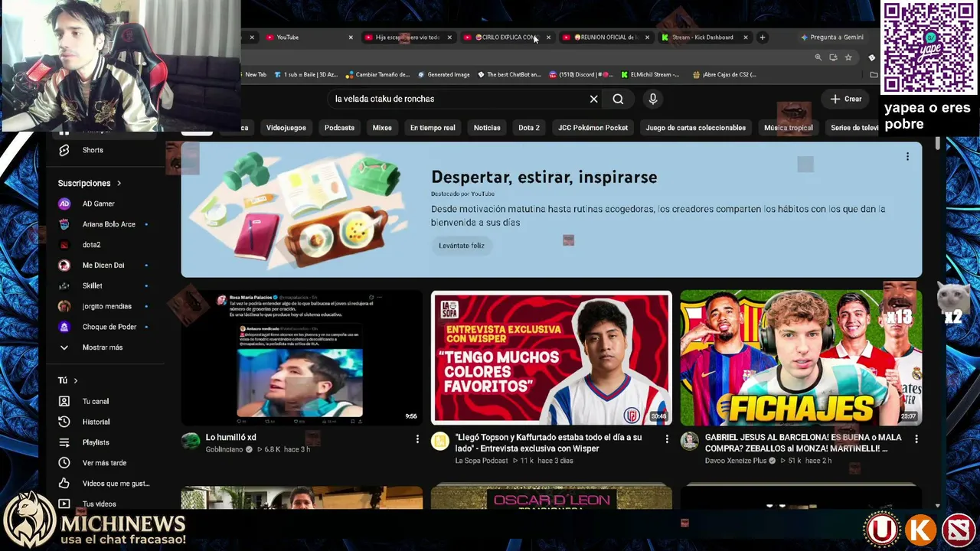
Task: Expand Suscripciones section
Action: point(90,183)
